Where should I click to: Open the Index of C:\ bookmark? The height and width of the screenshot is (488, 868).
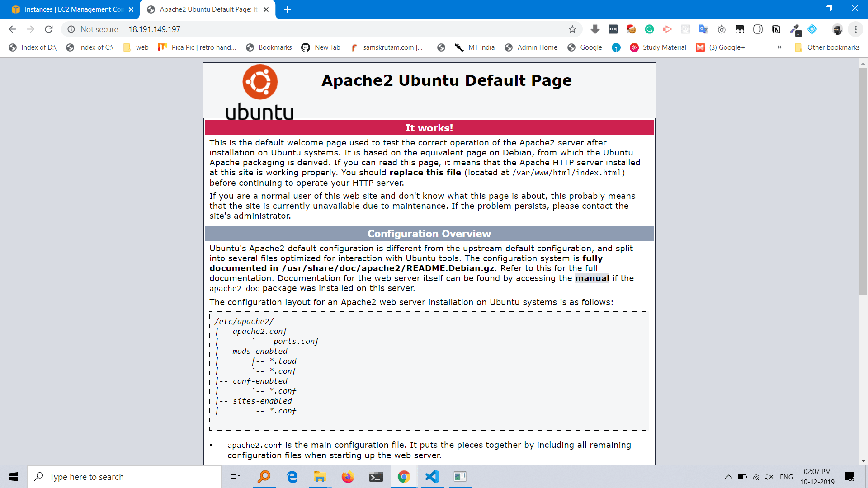pyautogui.click(x=90, y=47)
